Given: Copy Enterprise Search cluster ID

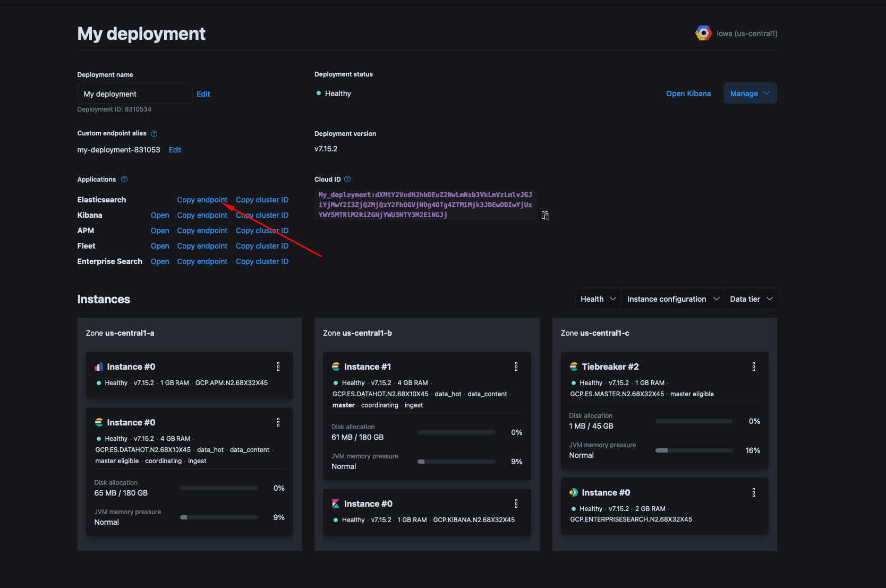Looking at the screenshot, I should 262,261.
